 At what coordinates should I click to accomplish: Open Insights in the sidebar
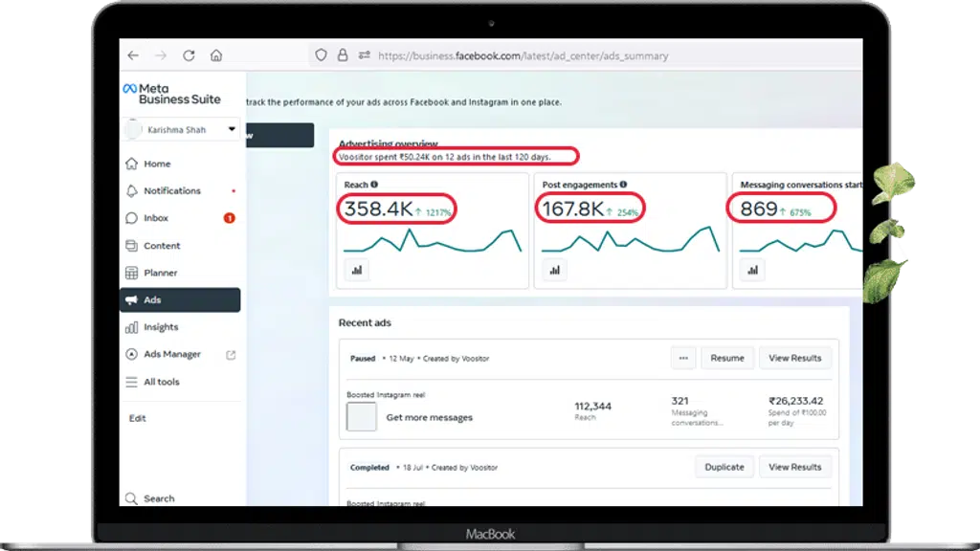[161, 327]
